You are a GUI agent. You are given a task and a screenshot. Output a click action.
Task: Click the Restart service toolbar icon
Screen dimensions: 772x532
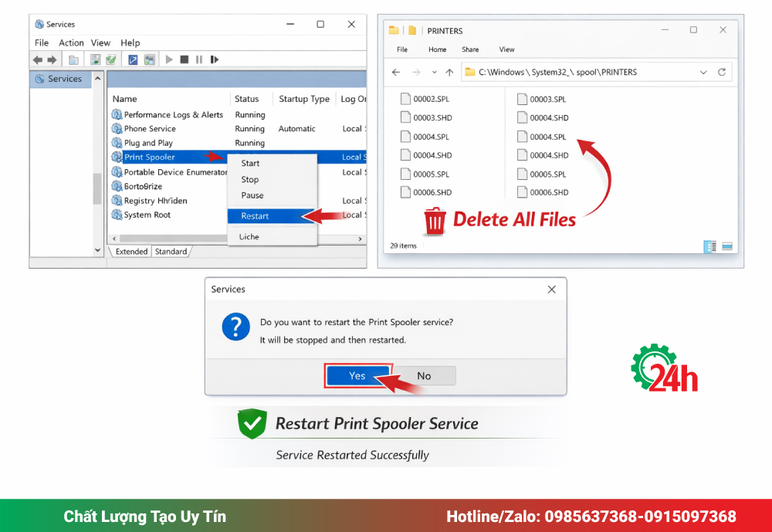214,59
